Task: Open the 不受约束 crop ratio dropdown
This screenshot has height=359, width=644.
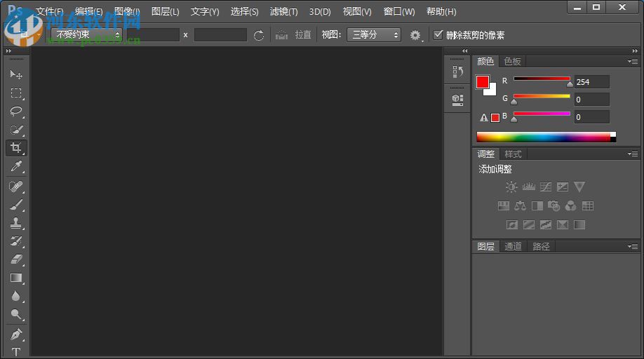Action: click(87, 35)
